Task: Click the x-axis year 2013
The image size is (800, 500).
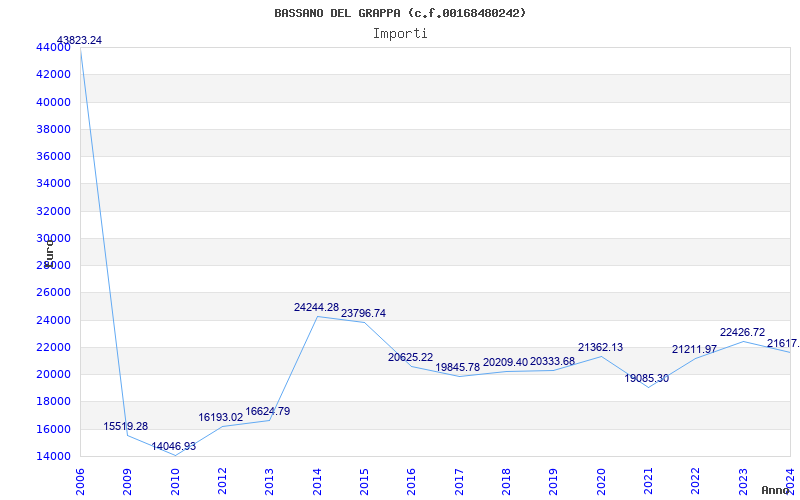Action: (x=269, y=482)
